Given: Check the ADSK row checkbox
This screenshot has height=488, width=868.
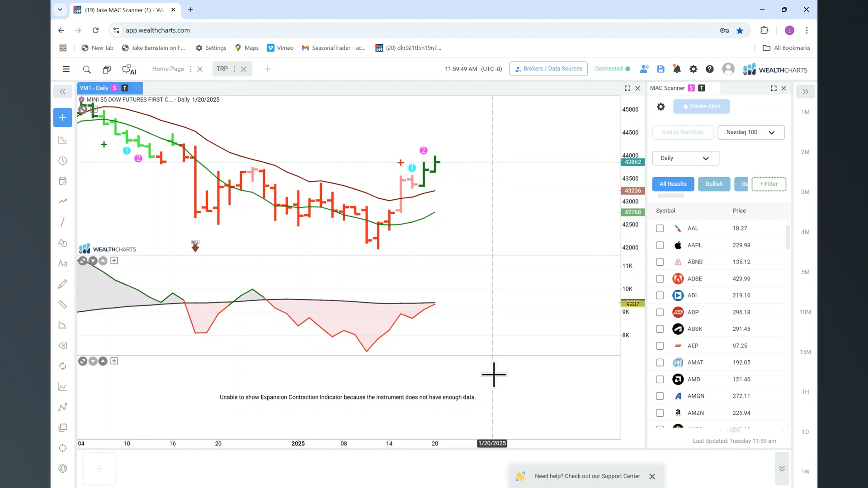Looking at the screenshot, I should [660, 329].
